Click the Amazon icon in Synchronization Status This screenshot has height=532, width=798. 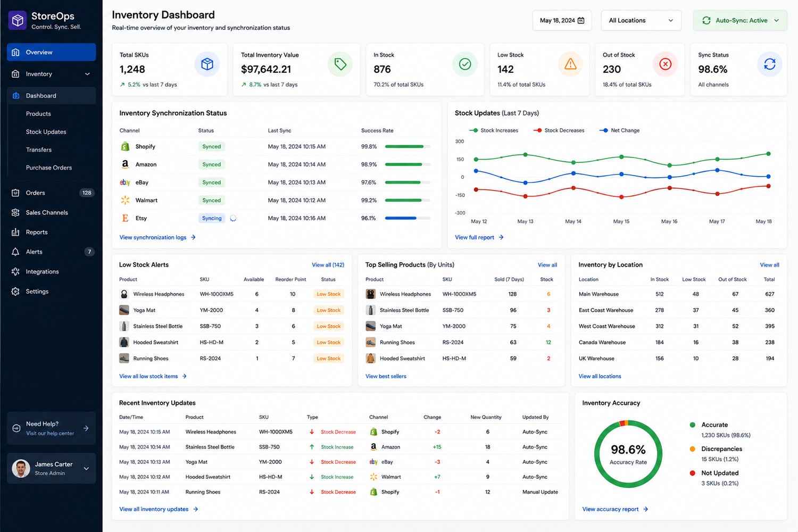click(125, 164)
